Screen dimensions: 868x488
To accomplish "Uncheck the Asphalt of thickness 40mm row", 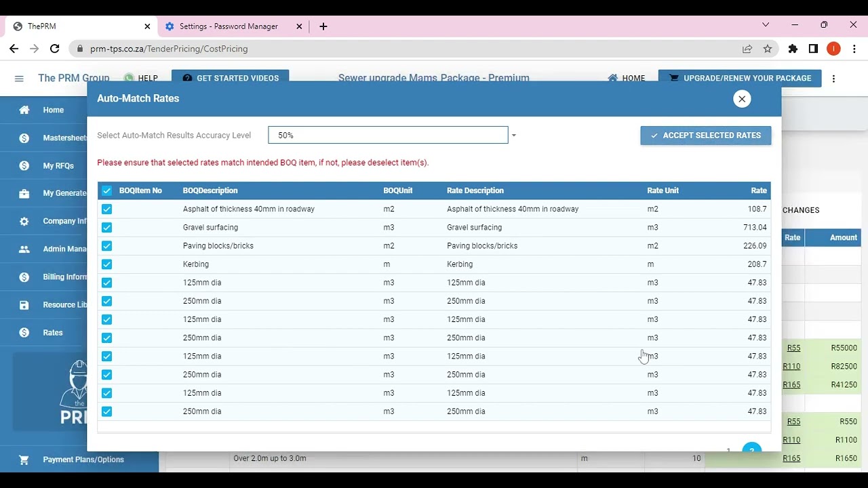I will tap(106, 209).
